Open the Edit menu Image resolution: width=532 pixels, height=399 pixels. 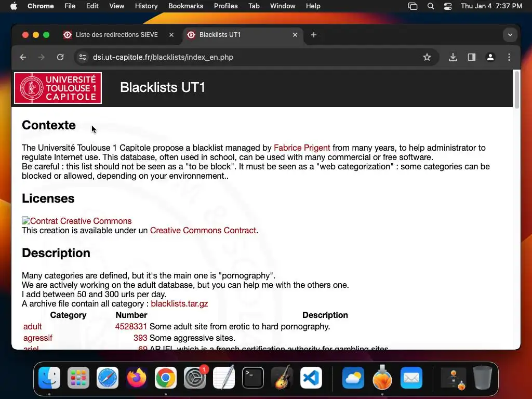pos(92,6)
